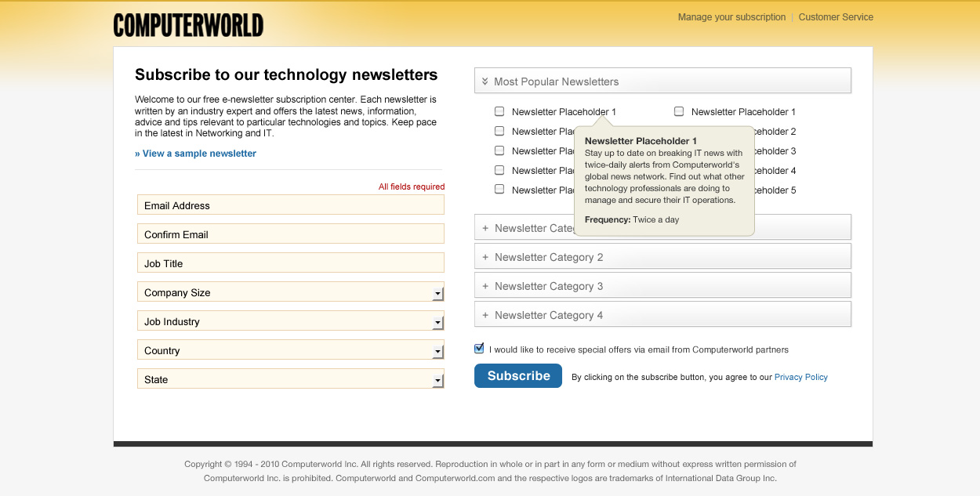The height and width of the screenshot is (496, 980).
Task: Click the 'Welcome to our free e-newsletter' paragraph
Action: (286, 117)
